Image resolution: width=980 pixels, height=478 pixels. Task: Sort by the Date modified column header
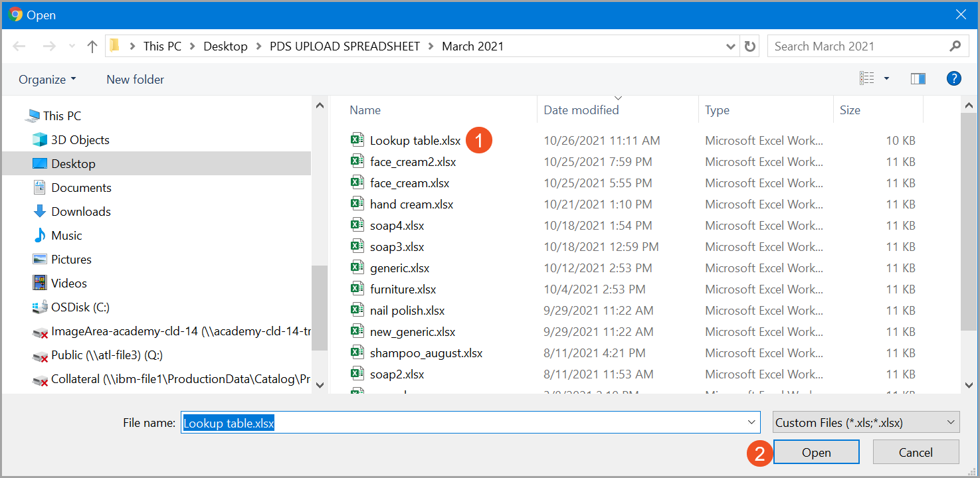[581, 110]
